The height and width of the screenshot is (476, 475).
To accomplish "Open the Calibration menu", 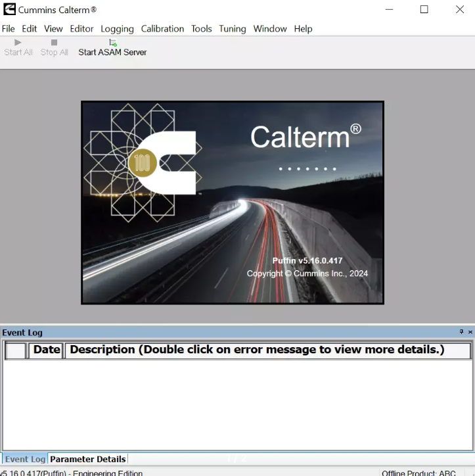I will pyautogui.click(x=162, y=29).
